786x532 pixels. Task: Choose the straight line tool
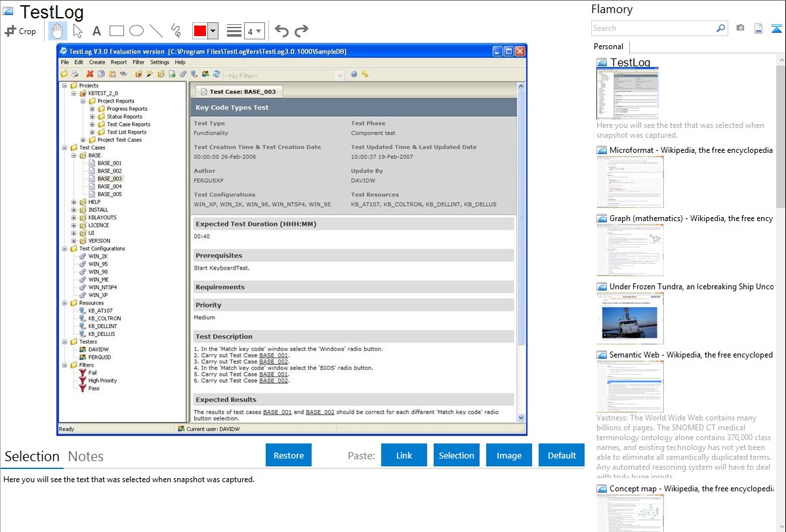click(156, 31)
